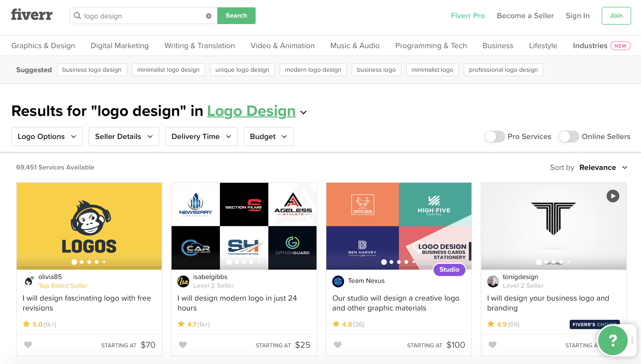Toggle the Pro Services switch
Screen dimensions: 641x364
click(494, 136)
